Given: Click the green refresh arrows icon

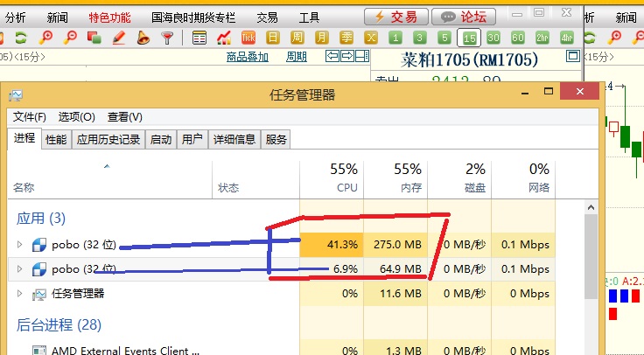Looking at the screenshot, I should (20, 38).
